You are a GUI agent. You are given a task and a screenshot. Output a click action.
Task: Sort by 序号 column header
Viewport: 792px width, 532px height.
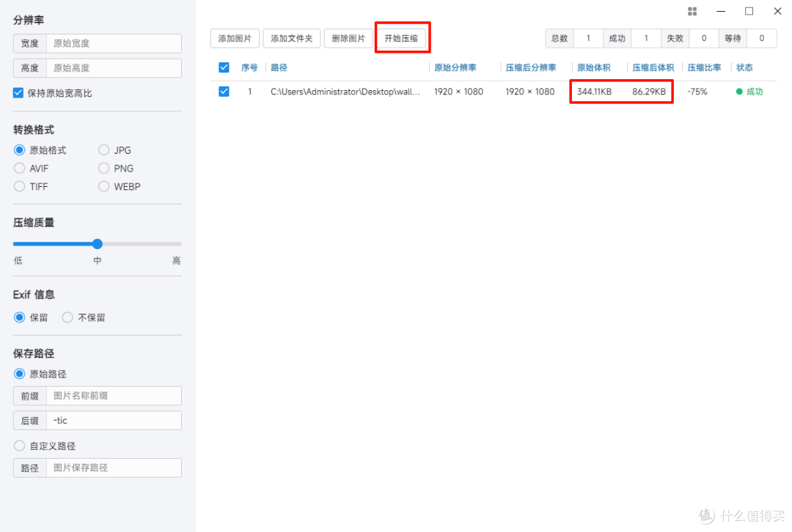coord(249,67)
